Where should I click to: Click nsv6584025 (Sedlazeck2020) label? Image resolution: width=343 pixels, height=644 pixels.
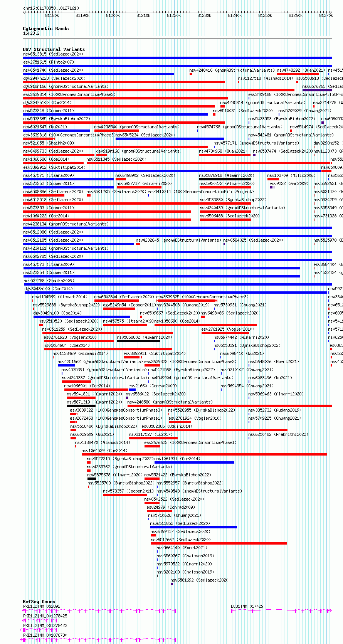click(253, 240)
